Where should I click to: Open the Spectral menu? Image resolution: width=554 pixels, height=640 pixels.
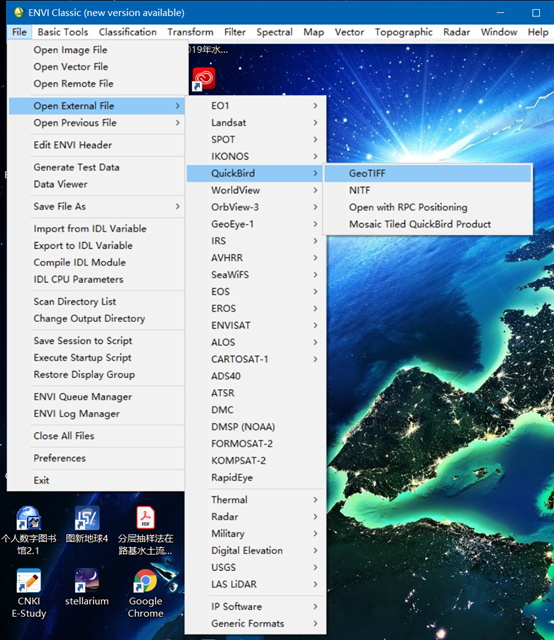click(274, 32)
